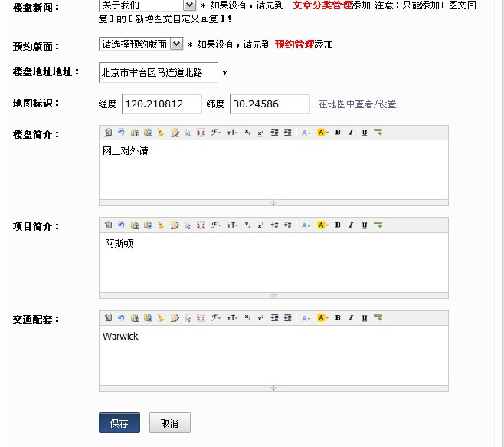Screen dimensions: 504x447
Task: Open 预约管理 link
Action: point(294,44)
